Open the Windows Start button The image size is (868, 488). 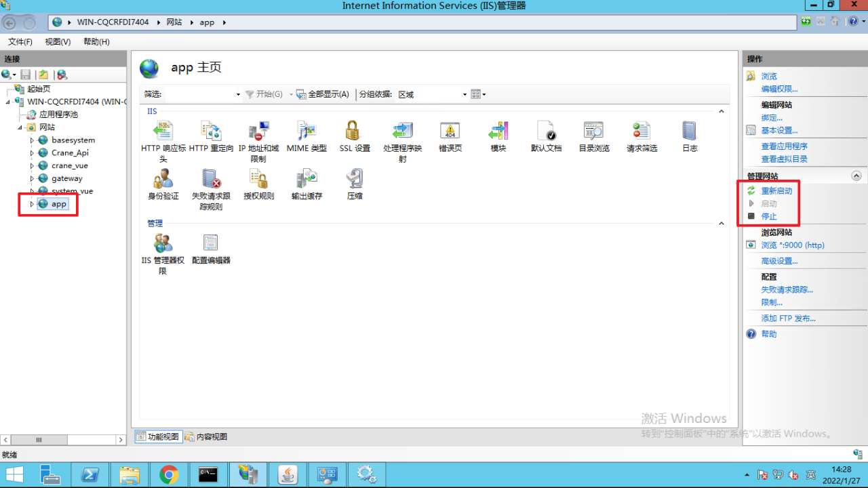click(14, 475)
